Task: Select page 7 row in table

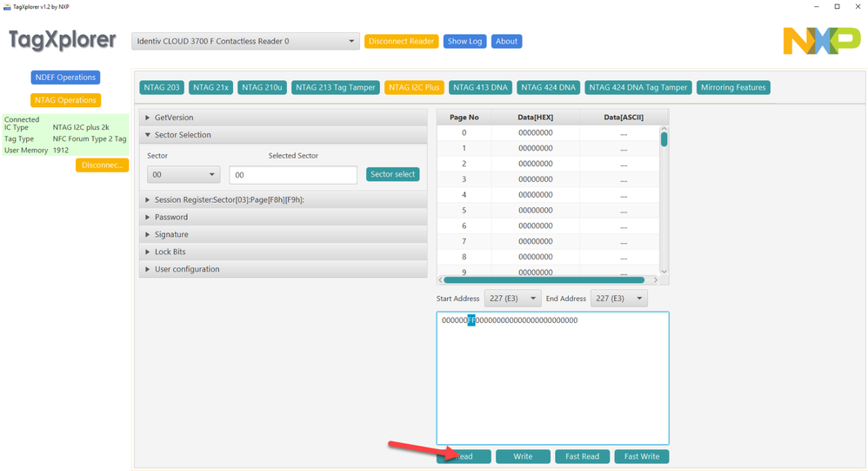Action: [548, 242]
